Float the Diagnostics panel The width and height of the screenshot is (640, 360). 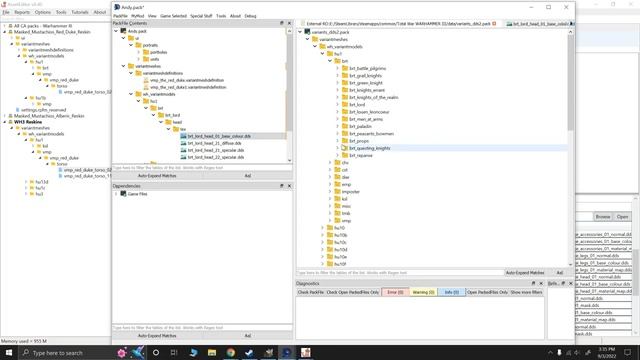click(533, 283)
